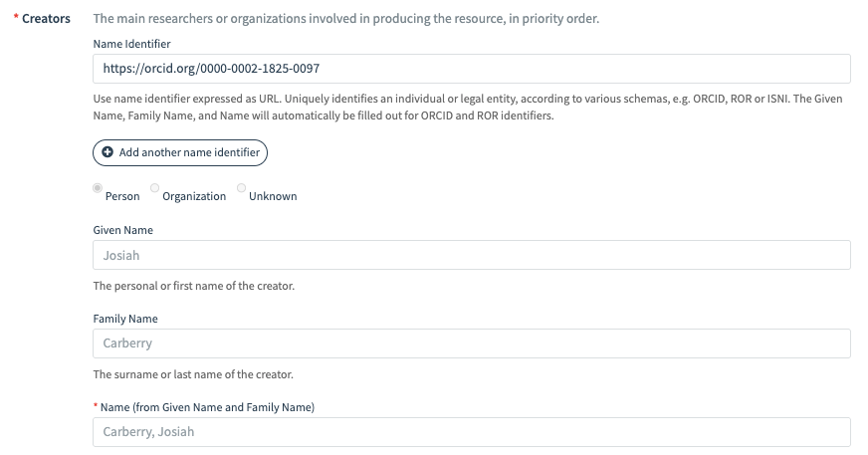Choose the Organization radio option
Viewport: 868px width, 455px height.
point(154,187)
